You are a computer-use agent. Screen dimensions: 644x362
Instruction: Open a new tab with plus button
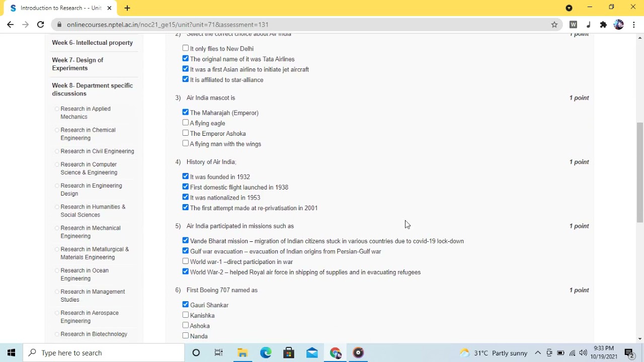point(127,8)
